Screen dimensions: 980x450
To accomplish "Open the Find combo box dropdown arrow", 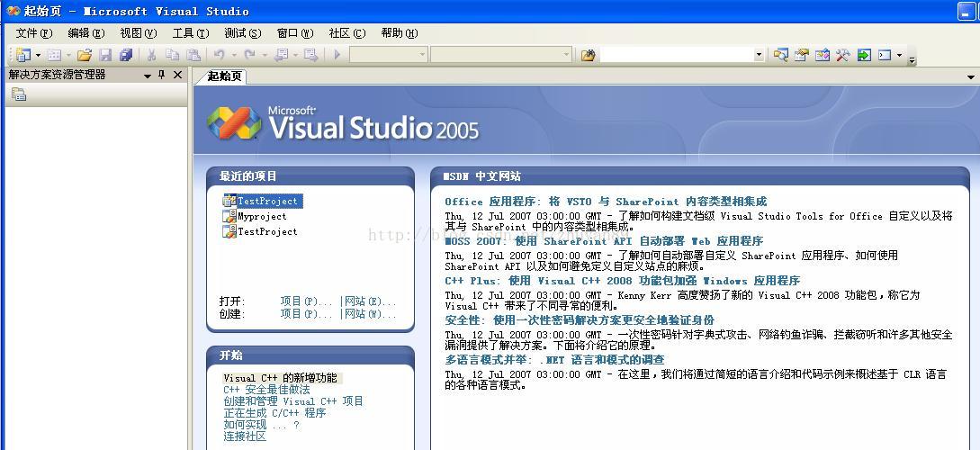I will tap(759, 55).
